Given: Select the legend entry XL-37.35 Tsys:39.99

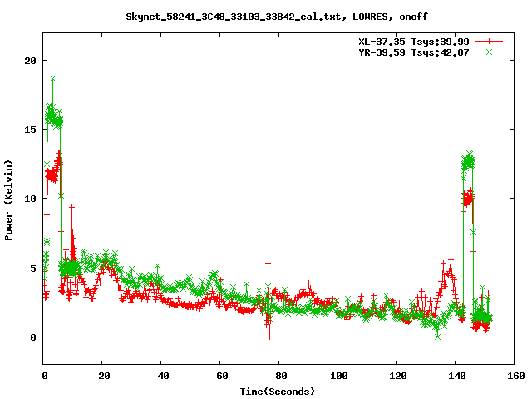Looking at the screenshot, I should (x=414, y=42).
